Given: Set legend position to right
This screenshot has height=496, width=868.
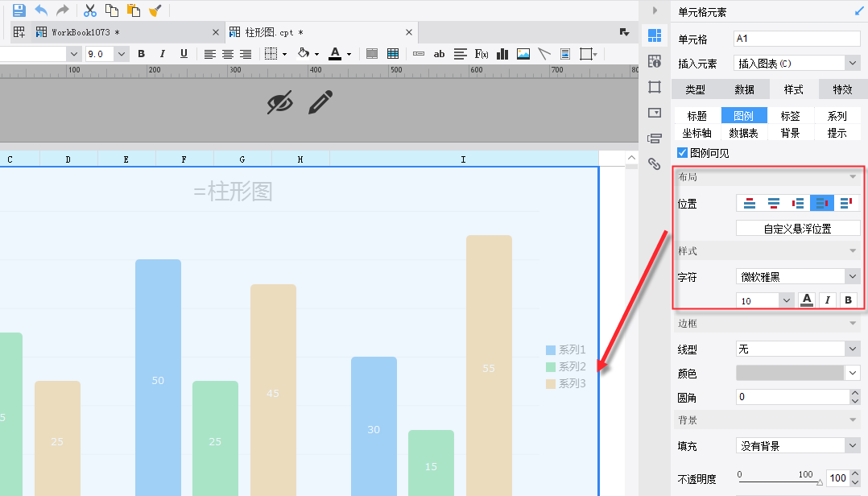Looking at the screenshot, I should coord(821,203).
